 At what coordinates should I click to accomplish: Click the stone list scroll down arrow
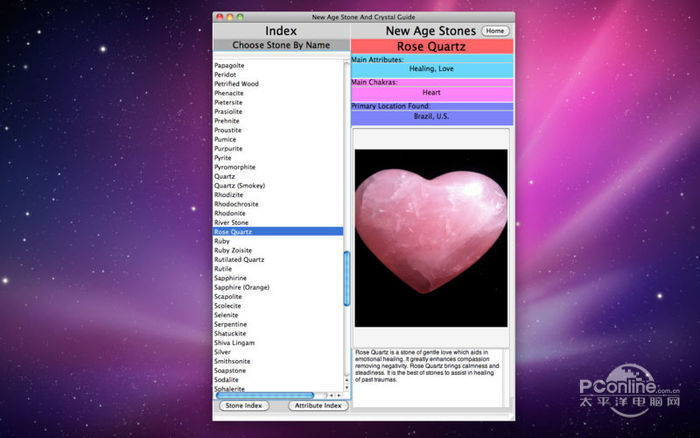coord(347,389)
